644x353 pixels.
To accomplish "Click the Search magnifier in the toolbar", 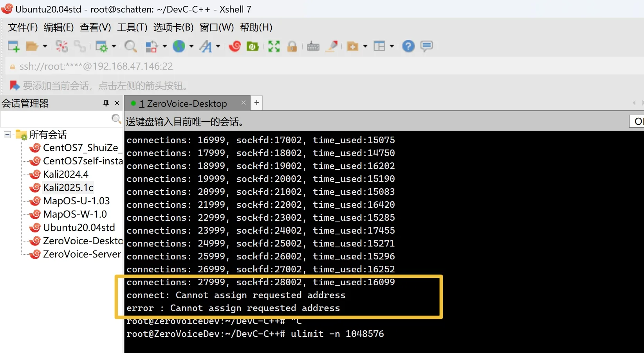I will 130,47.
